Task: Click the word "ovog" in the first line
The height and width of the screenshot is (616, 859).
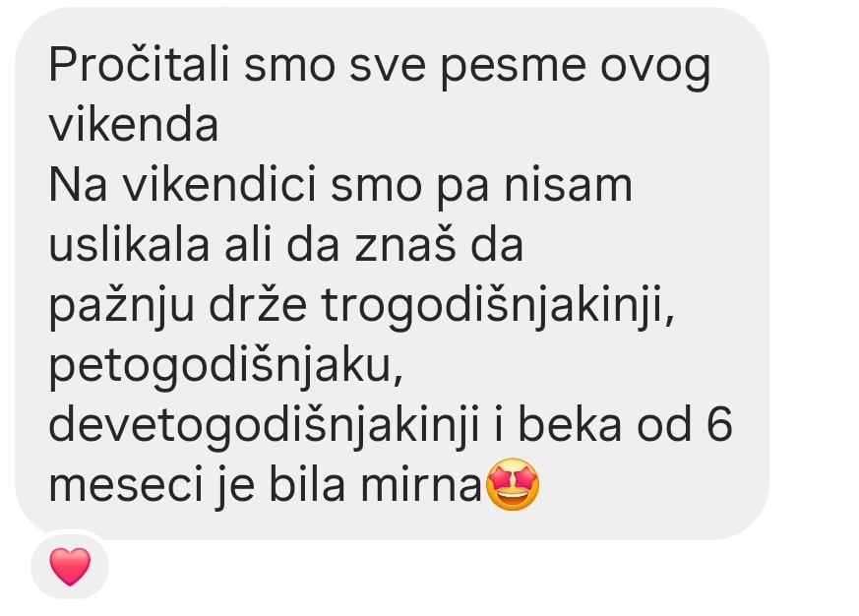Action: [655, 69]
